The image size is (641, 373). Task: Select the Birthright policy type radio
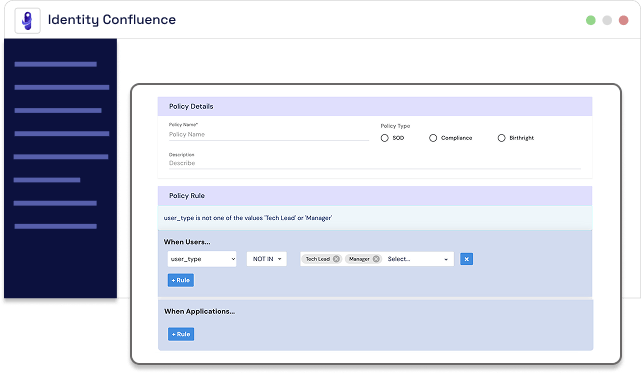[502, 138]
